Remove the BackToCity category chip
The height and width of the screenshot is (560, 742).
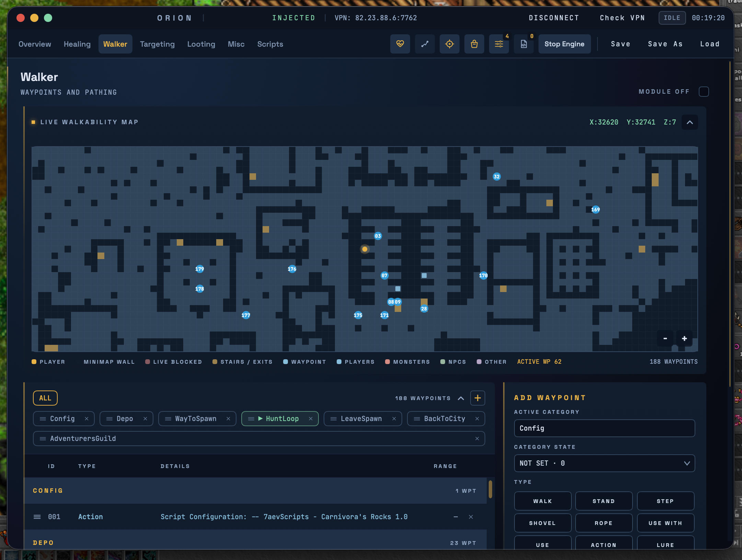[477, 419]
